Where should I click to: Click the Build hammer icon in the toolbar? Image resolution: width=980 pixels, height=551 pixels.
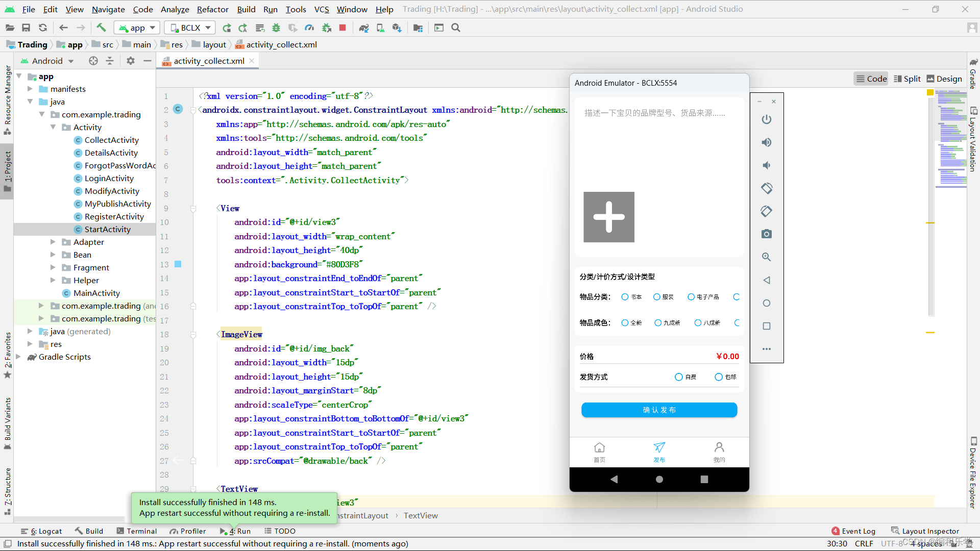pyautogui.click(x=101, y=28)
